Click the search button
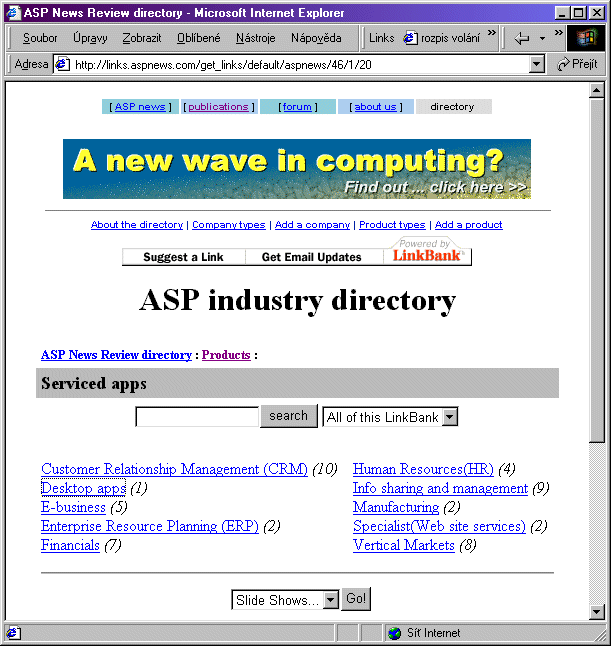This screenshot has width=611, height=646. (x=288, y=416)
